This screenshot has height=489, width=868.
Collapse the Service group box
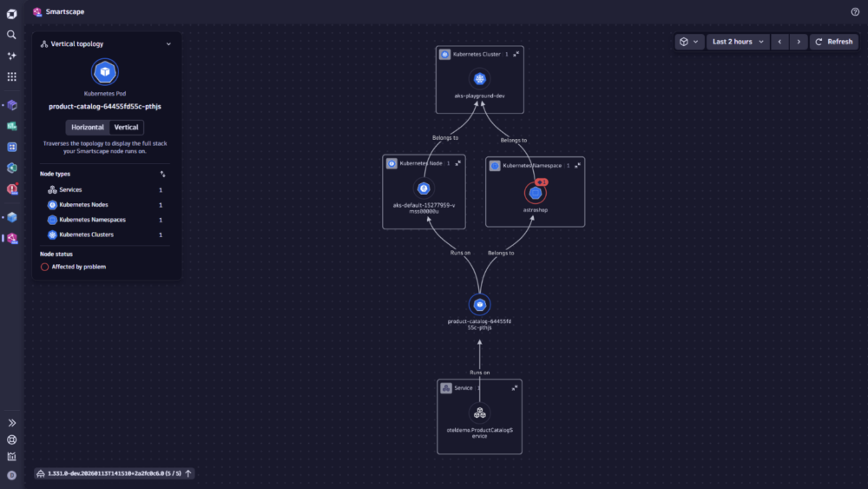(x=514, y=388)
